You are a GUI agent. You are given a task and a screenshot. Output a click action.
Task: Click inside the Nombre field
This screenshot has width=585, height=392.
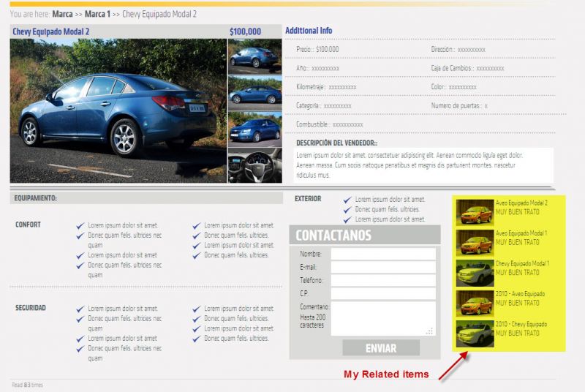pyautogui.click(x=383, y=254)
